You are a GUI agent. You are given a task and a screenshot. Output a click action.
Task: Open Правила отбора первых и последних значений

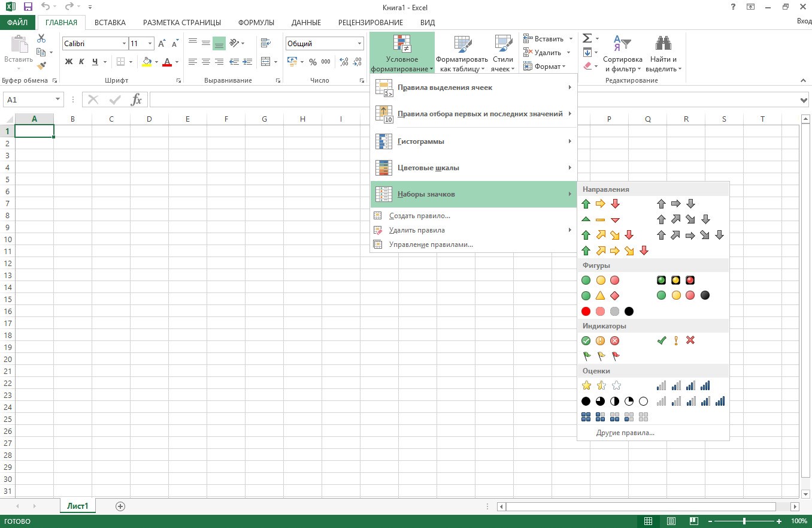(x=474, y=114)
